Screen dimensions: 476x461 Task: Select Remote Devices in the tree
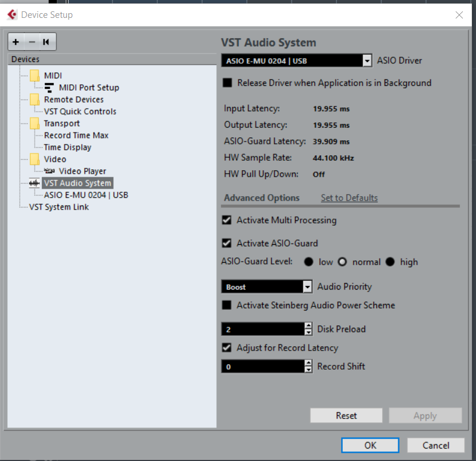(74, 100)
